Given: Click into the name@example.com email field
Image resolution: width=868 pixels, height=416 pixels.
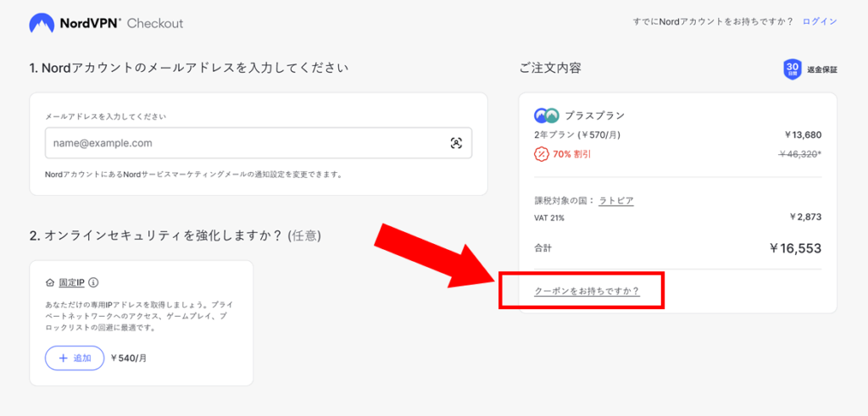Looking at the screenshot, I should tap(259, 143).
